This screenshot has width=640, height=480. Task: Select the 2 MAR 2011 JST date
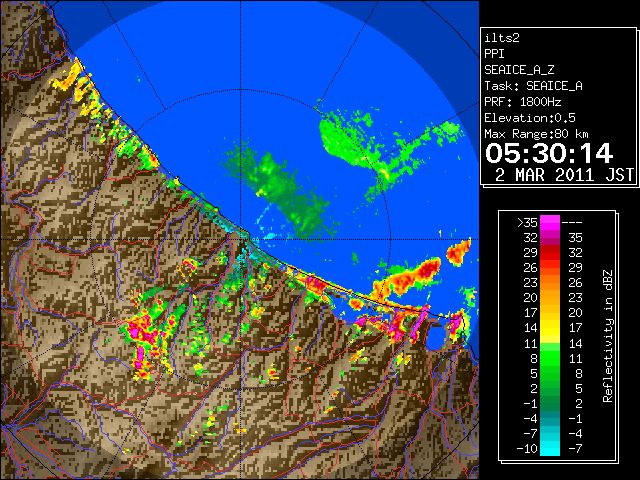[x=564, y=175]
